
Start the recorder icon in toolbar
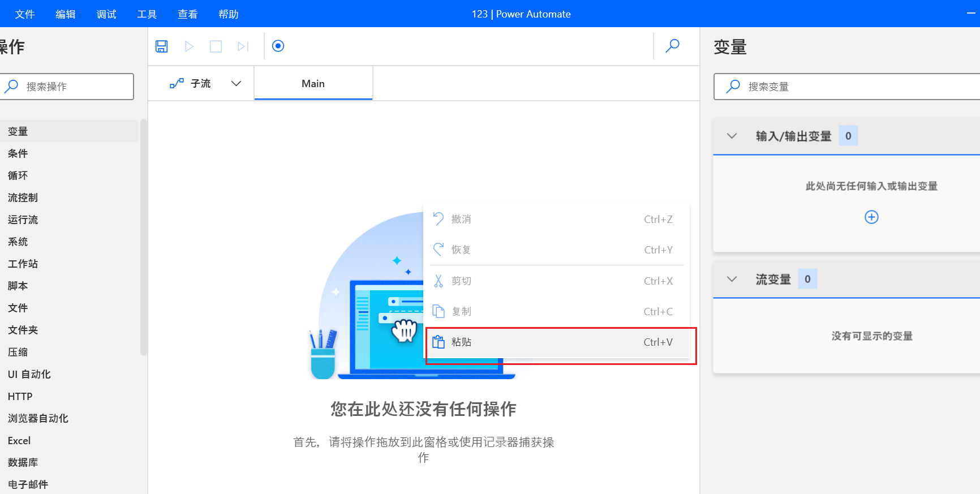[x=278, y=46]
